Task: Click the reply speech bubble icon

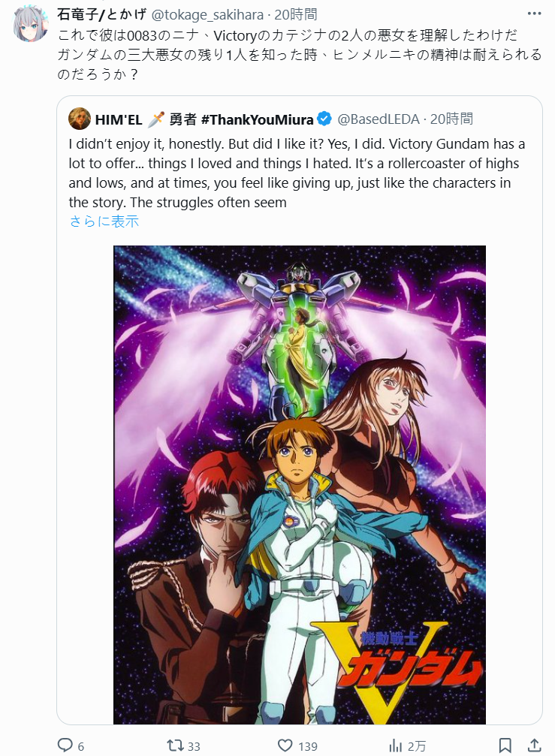Action: 65,745
